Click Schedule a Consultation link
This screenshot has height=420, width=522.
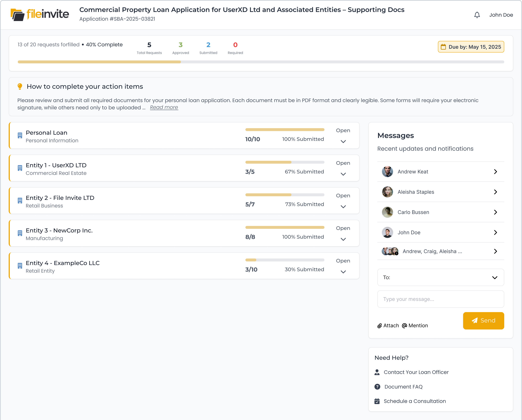(415, 401)
